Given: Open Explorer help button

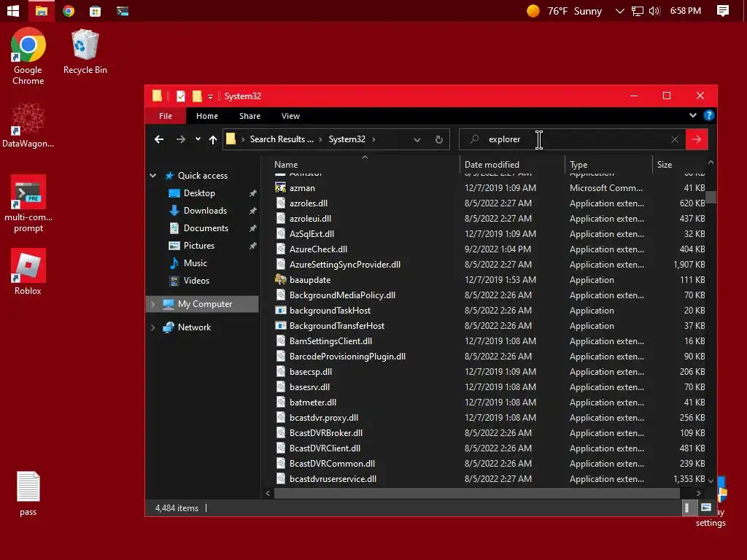Looking at the screenshot, I should click(x=708, y=115).
